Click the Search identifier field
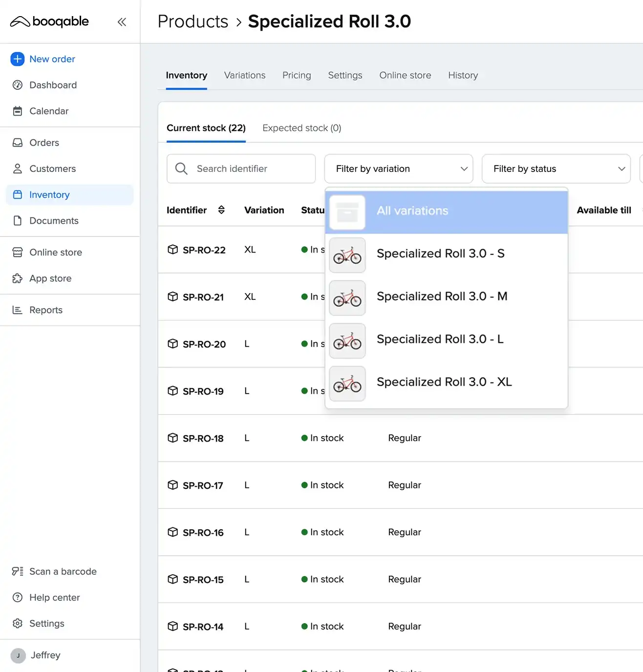 [x=241, y=169]
